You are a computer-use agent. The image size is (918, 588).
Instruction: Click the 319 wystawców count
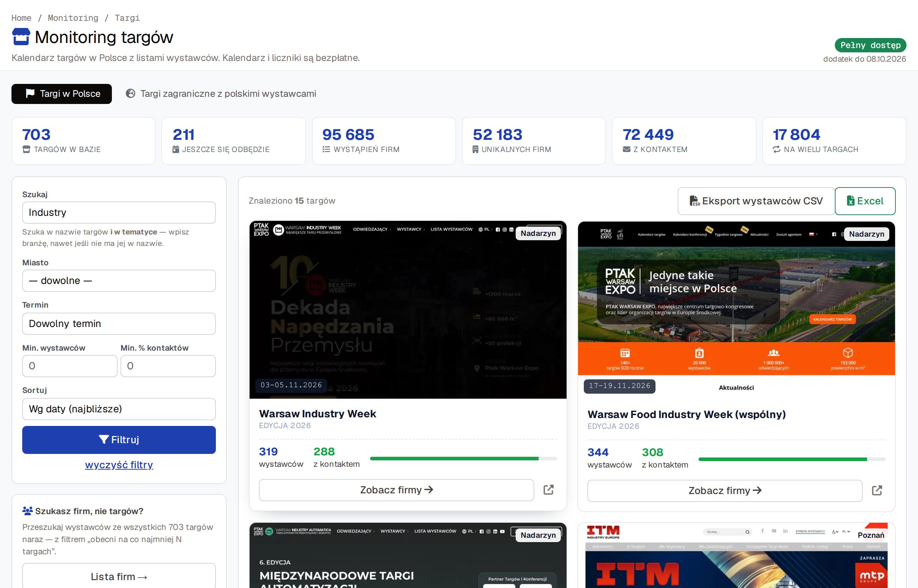pos(281,457)
